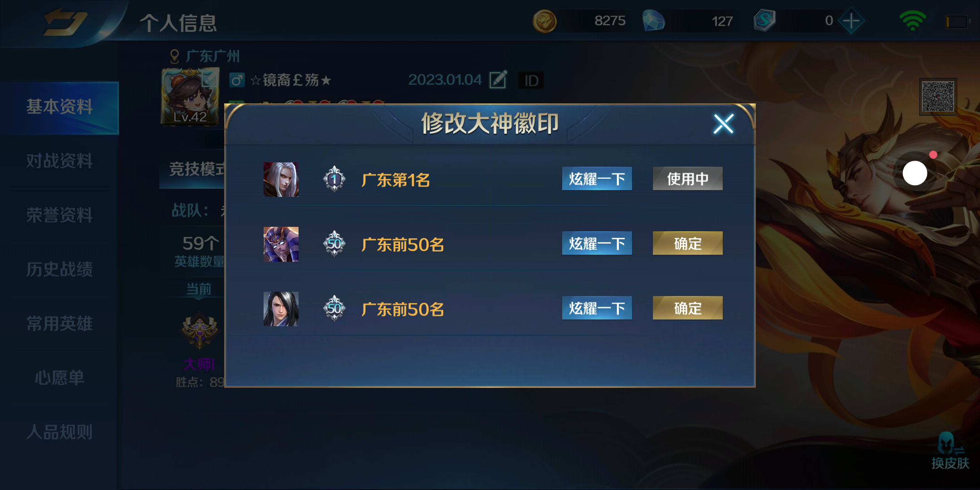Select the white-haired hero avatar
This screenshot has width=980, height=490.
281,179
